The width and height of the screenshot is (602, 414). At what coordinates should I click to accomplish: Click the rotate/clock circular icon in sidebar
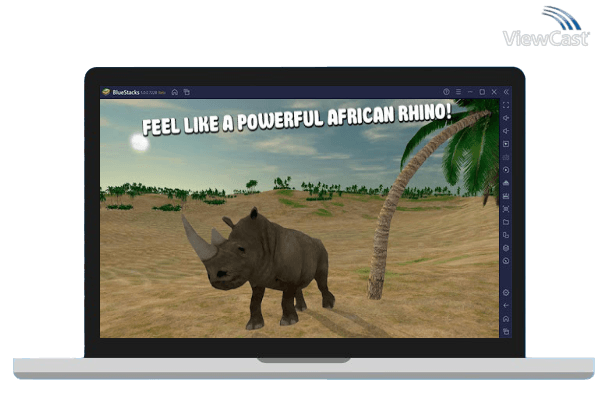click(x=506, y=261)
